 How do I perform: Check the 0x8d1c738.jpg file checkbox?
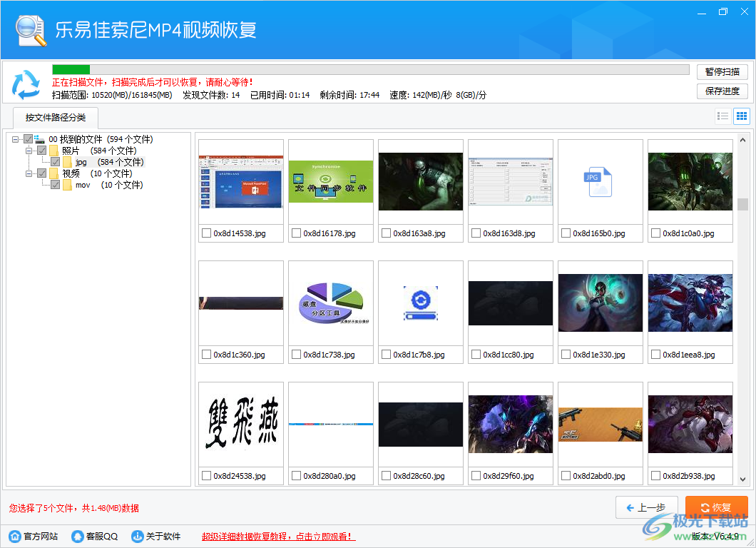click(296, 355)
